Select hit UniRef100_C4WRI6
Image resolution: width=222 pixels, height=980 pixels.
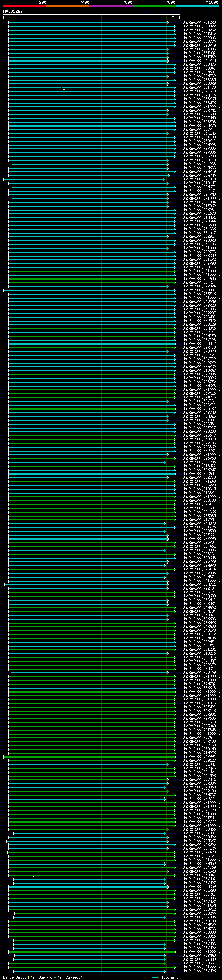point(199,397)
